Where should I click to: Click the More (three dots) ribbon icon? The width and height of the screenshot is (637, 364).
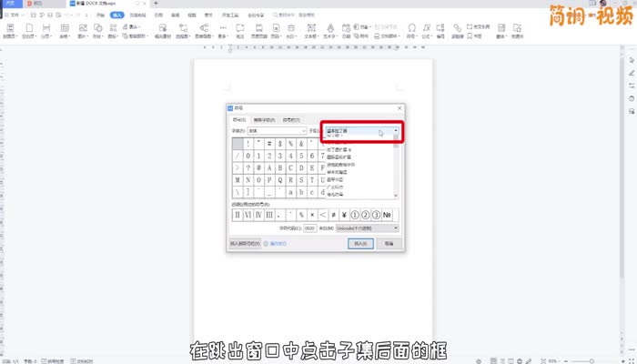223,30
